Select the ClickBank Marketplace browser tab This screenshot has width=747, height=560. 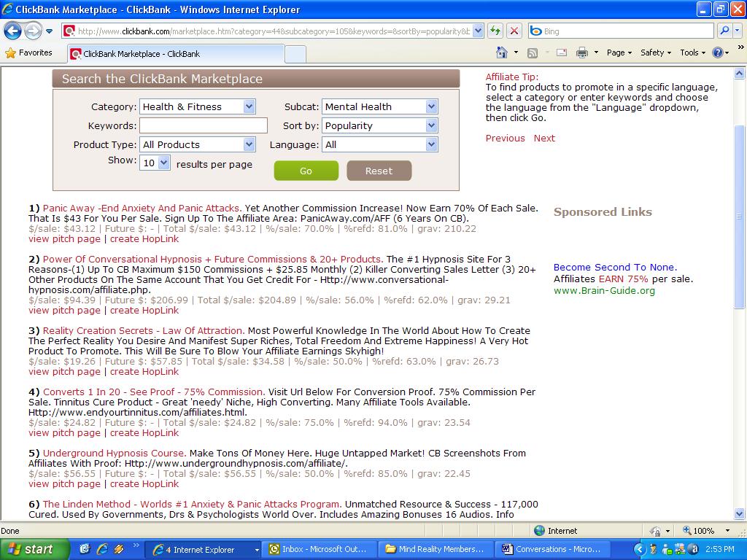tap(176, 54)
